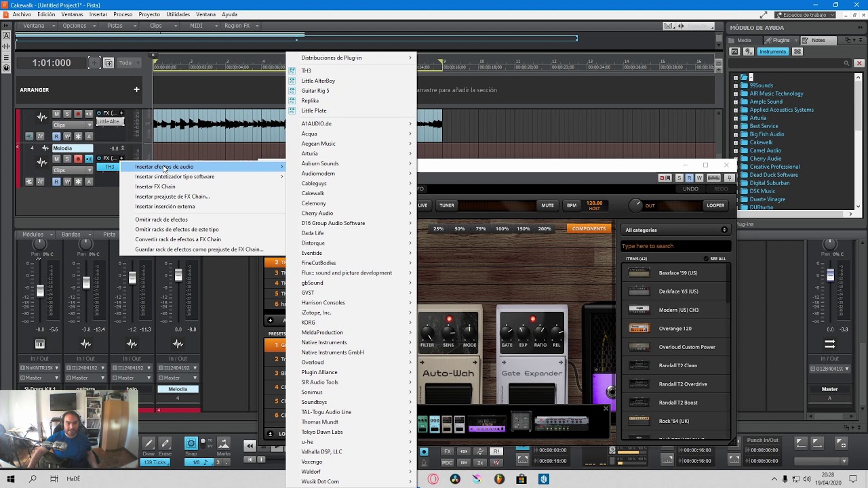Toggle read automation on Melodía track

pyautogui.click(x=56, y=182)
